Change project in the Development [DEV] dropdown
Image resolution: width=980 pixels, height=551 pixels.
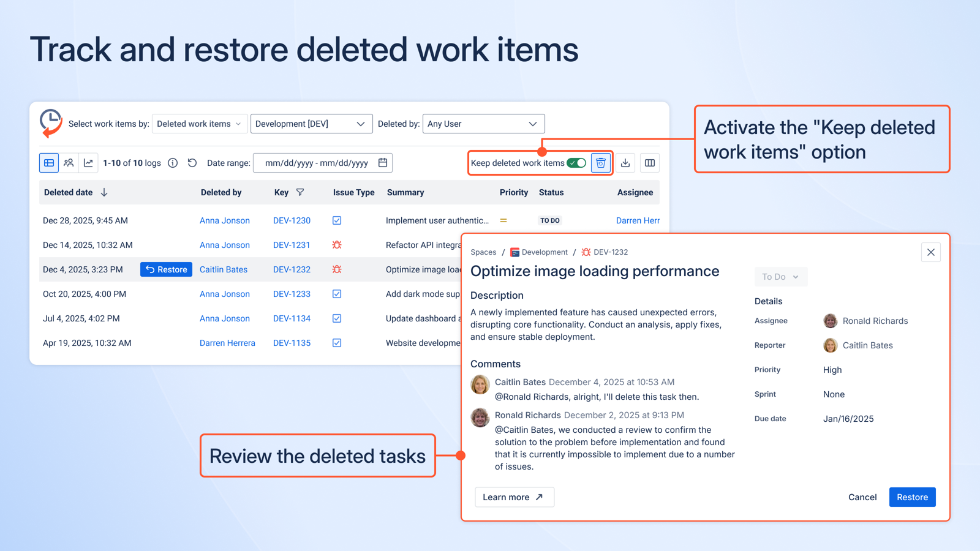point(311,123)
